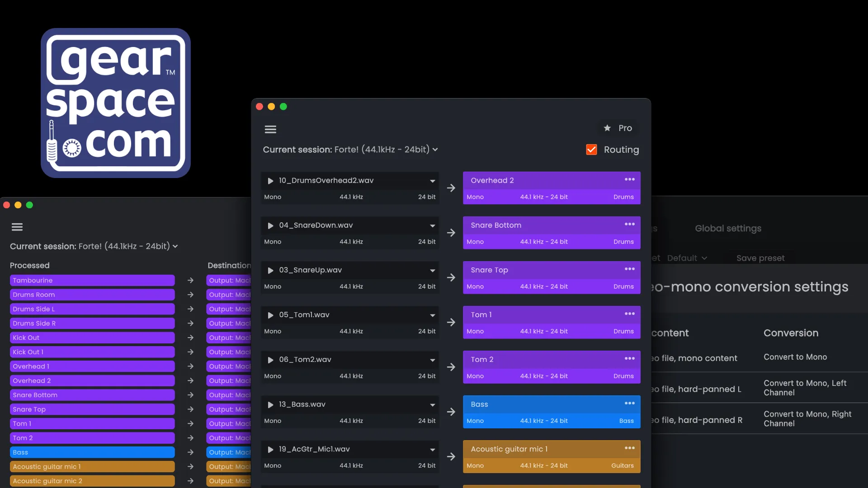Click arrow next to Kick Out in Processed list

190,338
